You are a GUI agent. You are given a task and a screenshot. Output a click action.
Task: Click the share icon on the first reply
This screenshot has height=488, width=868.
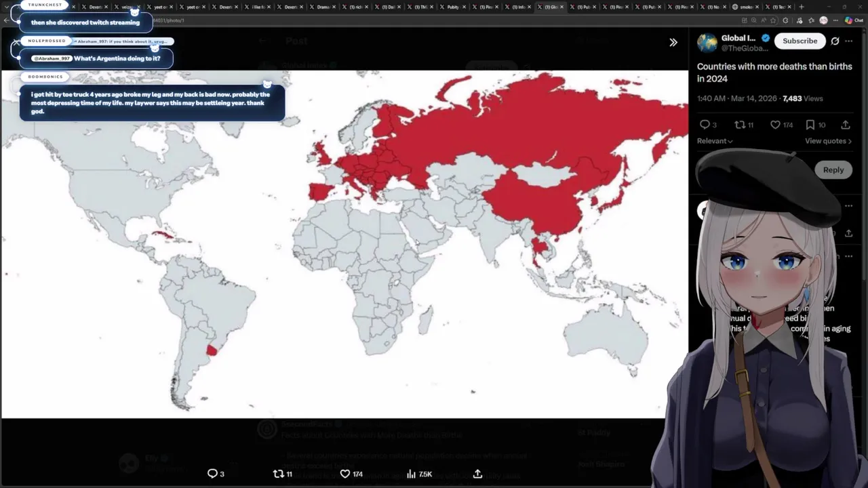click(x=848, y=233)
